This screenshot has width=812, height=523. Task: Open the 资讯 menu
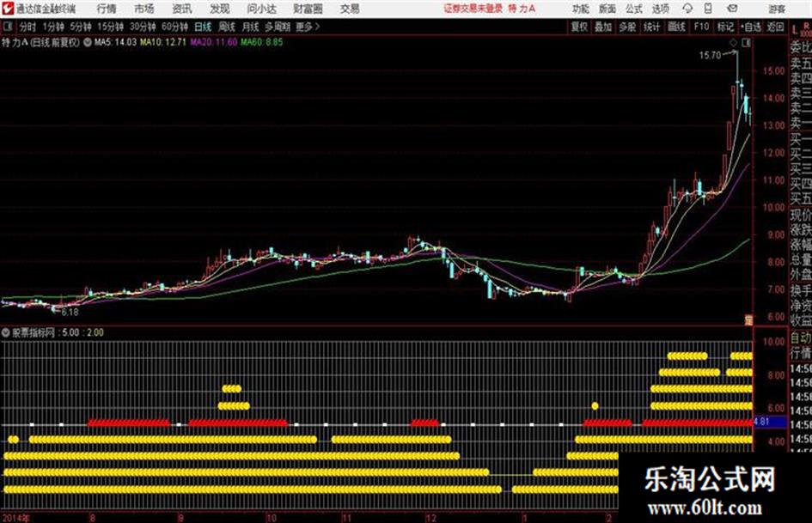[182, 9]
